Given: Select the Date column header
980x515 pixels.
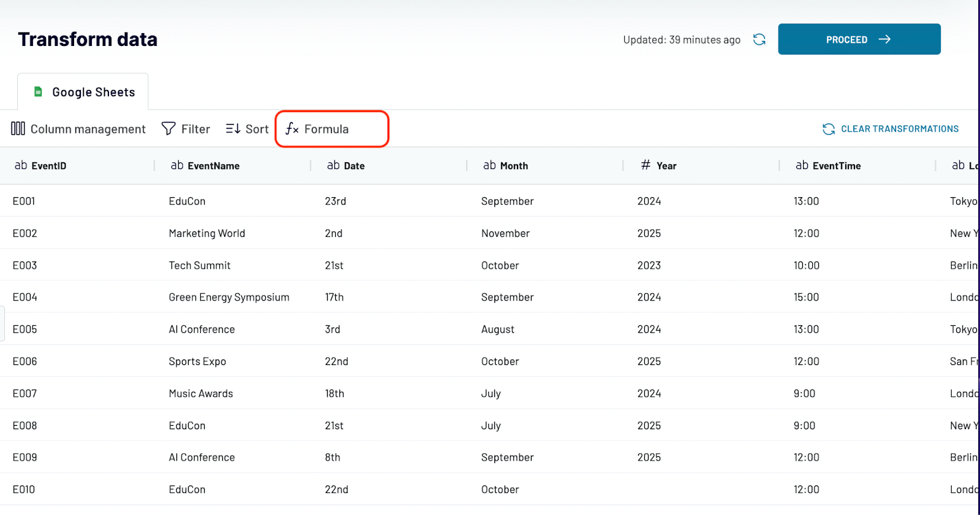Looking at the screenshot, I should point(354,166).
